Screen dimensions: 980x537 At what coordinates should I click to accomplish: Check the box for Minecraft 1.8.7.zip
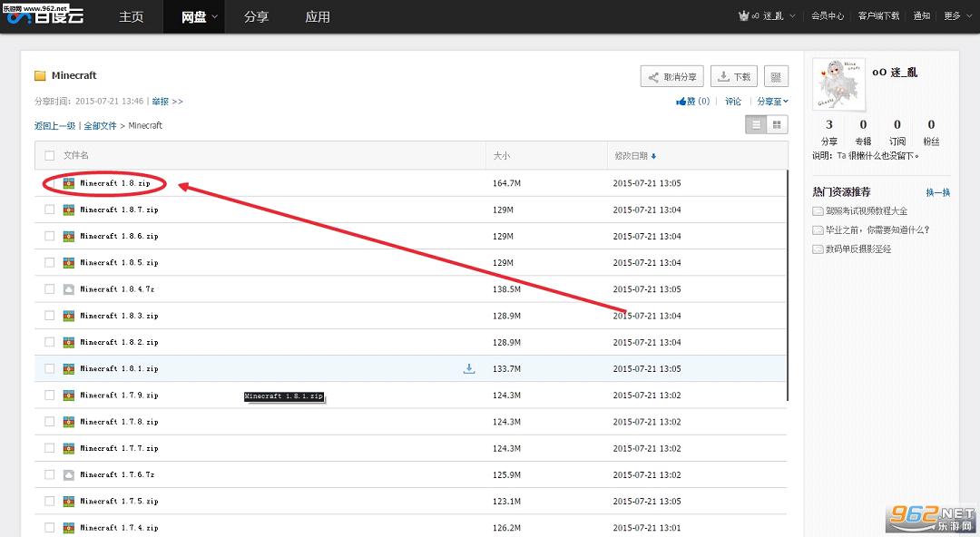pos(49,210)
